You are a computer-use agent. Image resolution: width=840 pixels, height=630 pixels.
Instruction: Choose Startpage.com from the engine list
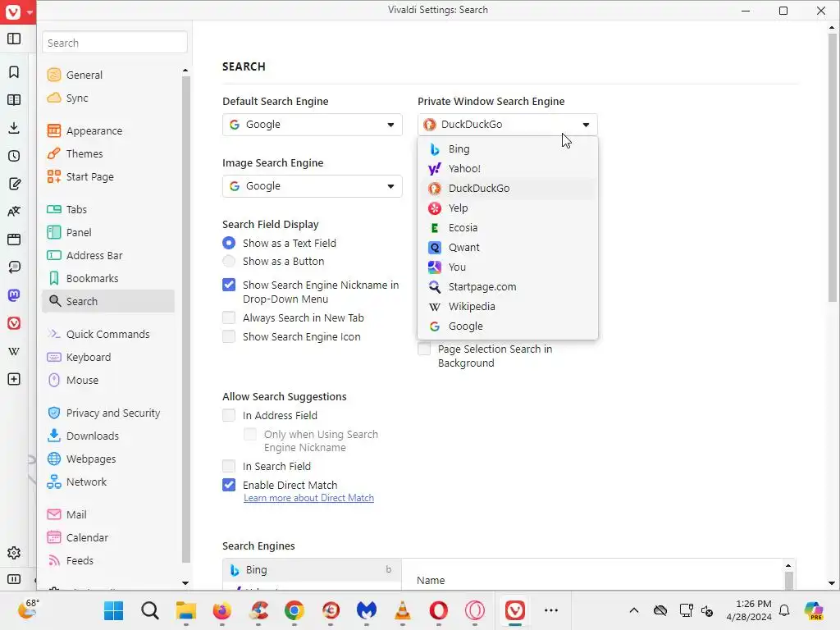tap(507, 287)
